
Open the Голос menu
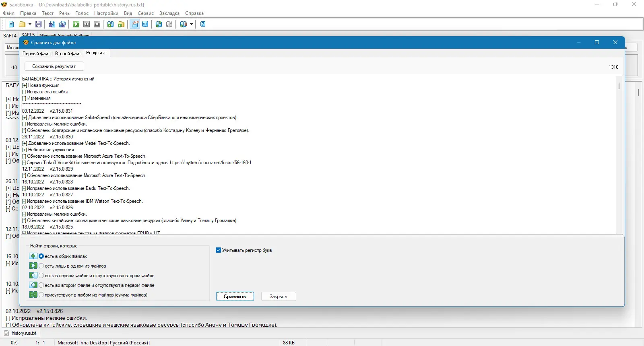(x=82, y=13)
